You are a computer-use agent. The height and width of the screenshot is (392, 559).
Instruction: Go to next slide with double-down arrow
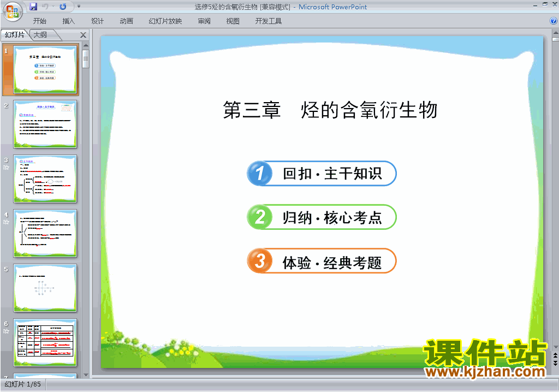coord(555,363)
